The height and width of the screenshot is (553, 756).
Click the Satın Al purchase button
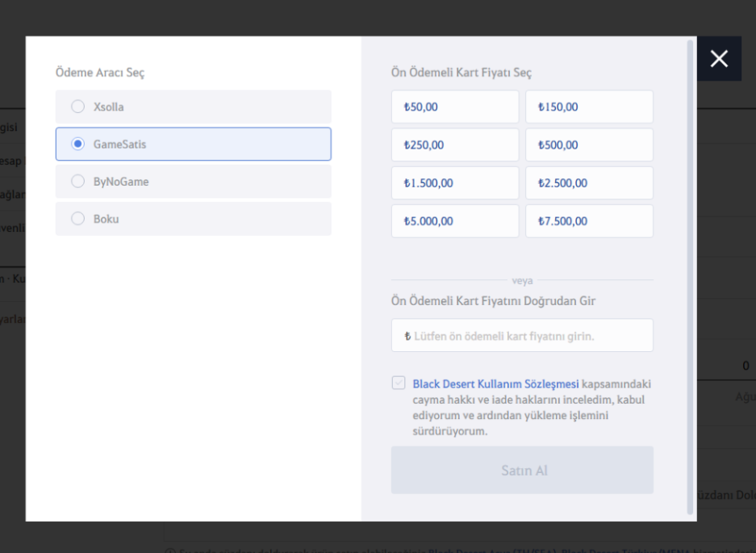pyautogui.click(x=522, y=470)
